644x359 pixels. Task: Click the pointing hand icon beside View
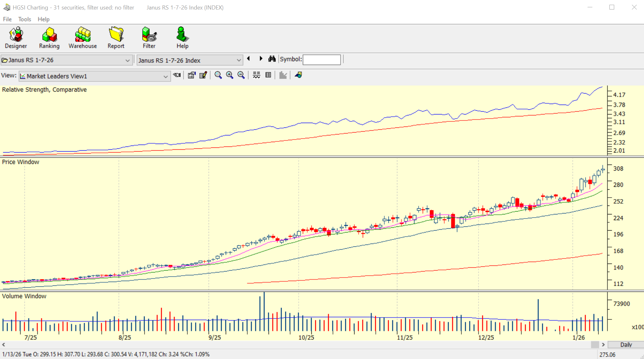coord(177,75)
